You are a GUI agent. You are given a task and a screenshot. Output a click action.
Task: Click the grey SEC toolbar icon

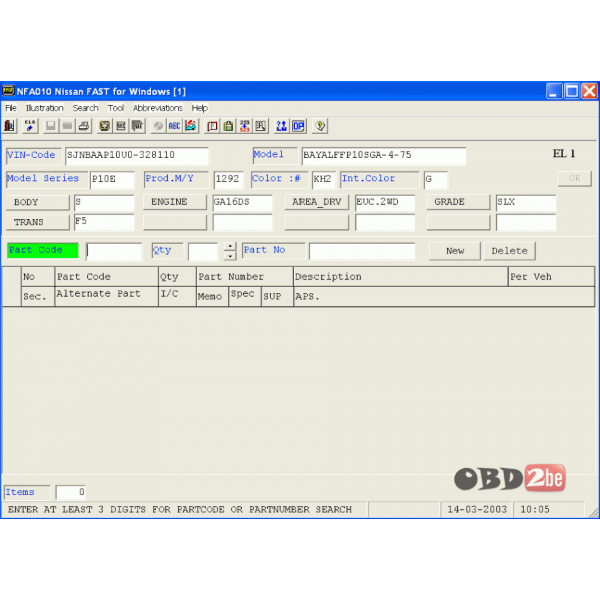[121, 126]
